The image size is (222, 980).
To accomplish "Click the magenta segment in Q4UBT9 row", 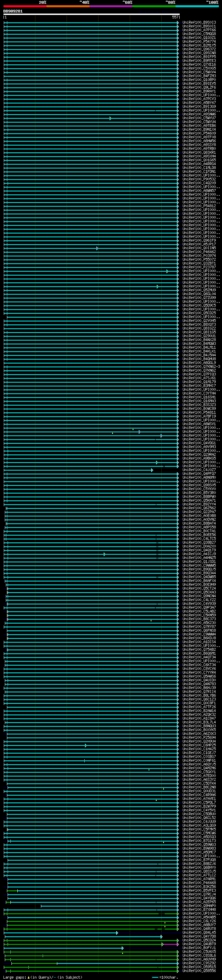I will click(x=171, y=944).
